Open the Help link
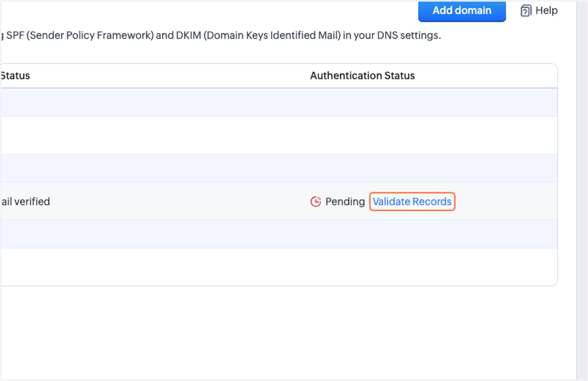Viewport: 588px width, 381px height. (539, 10)
